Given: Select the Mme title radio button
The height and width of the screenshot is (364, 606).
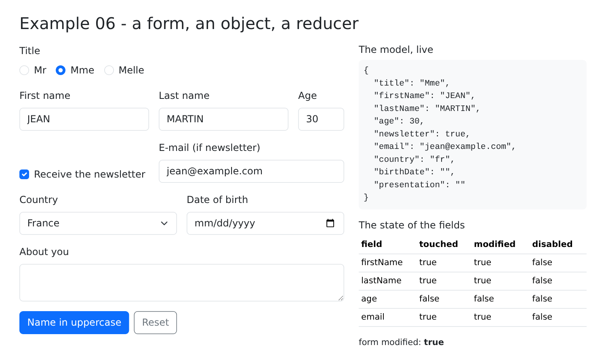Looking at the screenshot, I should (x=61, y=70).
